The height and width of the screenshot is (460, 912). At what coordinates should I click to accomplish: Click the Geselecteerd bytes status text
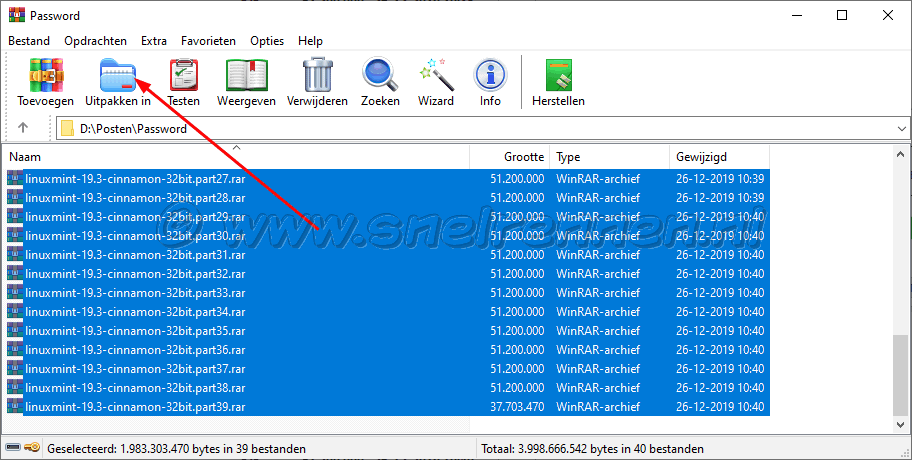176,449
